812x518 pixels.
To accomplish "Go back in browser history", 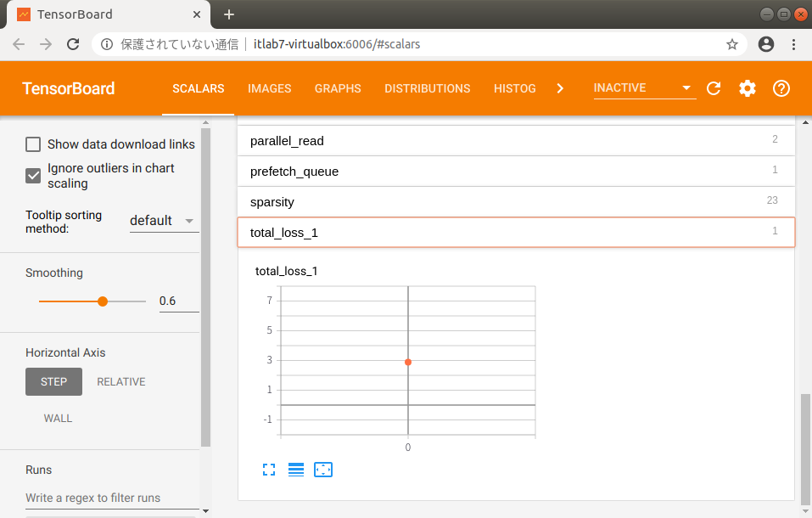I will [x=19, y=45].
